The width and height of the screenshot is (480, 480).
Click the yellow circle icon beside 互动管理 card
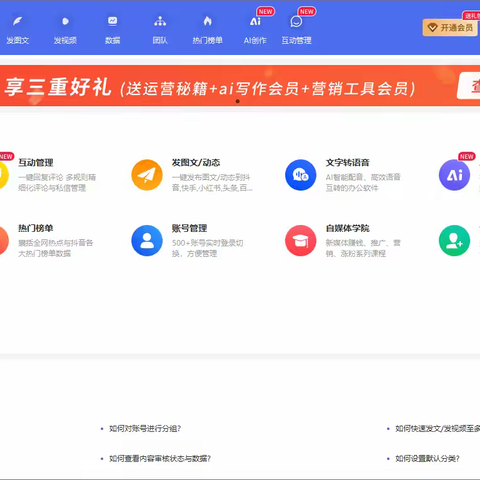(4, 175)
